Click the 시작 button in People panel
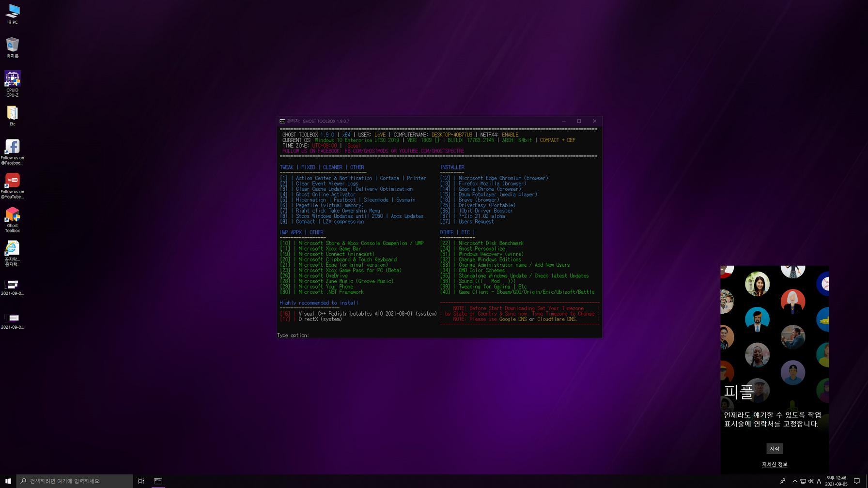 coord(775,449)
